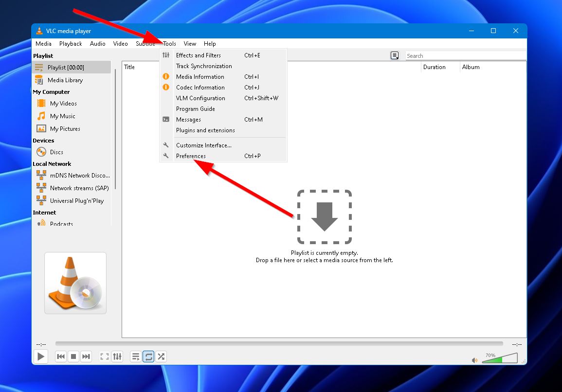
Task: Select Network streams (SAP)
Action: point(72,188)
